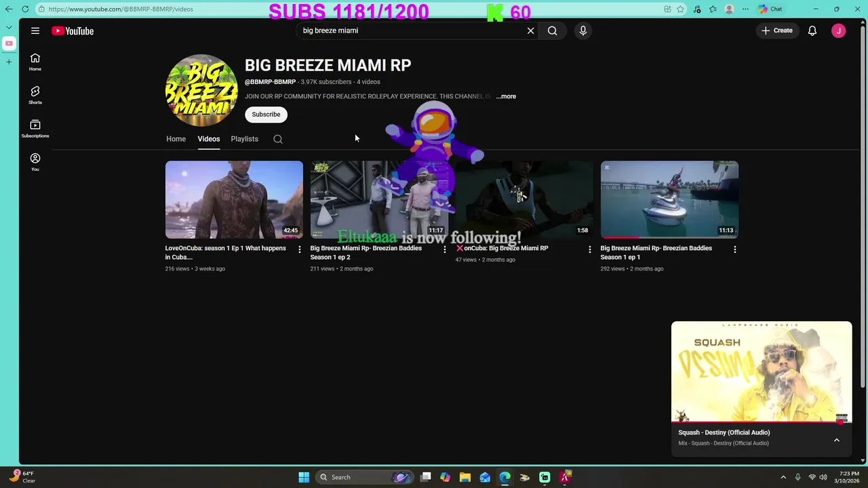Play LoveOnCuba season 1 Ep 1 thumbnail
868x488 pixels.
pyautogui.click(x=234, y=199)
